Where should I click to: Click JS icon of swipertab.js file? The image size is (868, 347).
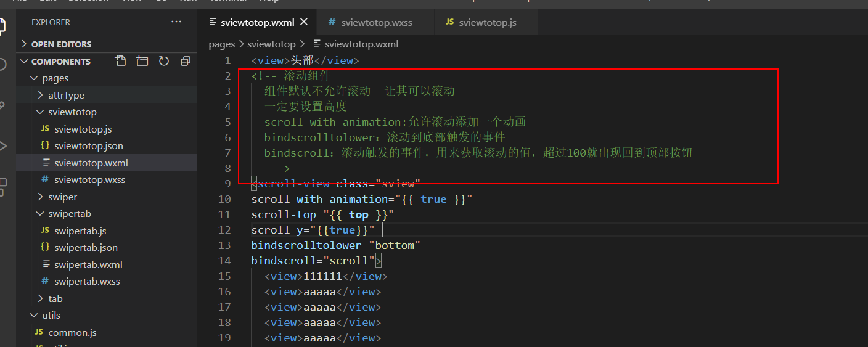coord(45,231)
